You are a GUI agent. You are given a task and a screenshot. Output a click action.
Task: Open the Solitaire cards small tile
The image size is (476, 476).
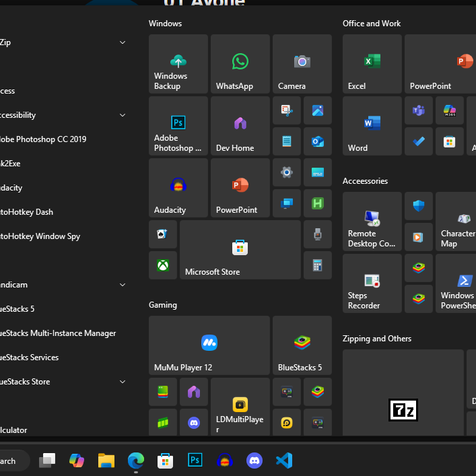(x=163, y=234)
